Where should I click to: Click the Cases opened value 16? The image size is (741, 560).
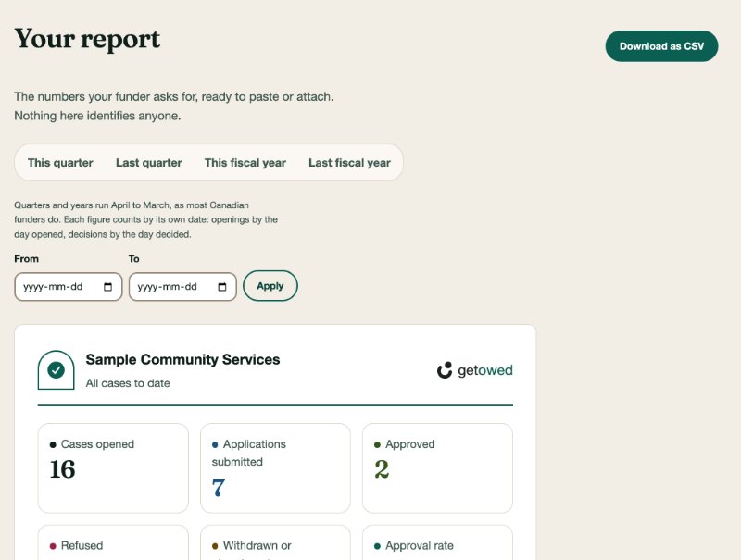(x=62, y=469)
